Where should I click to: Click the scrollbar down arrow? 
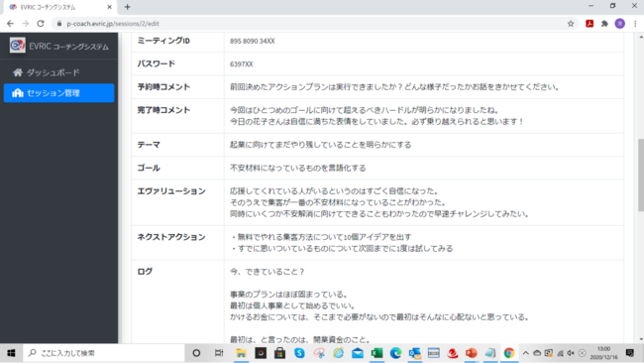(x=641, y=339)
